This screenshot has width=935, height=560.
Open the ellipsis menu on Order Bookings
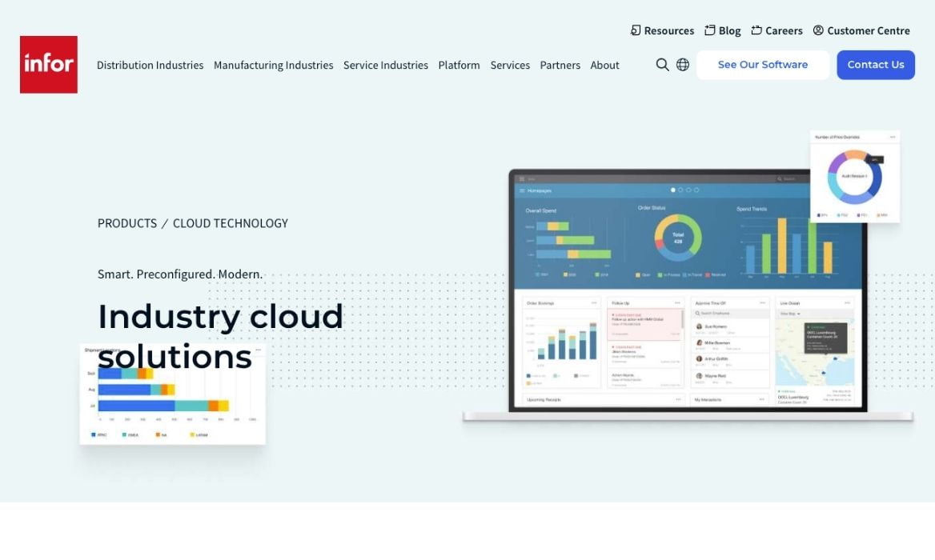(x=594, y=302)
